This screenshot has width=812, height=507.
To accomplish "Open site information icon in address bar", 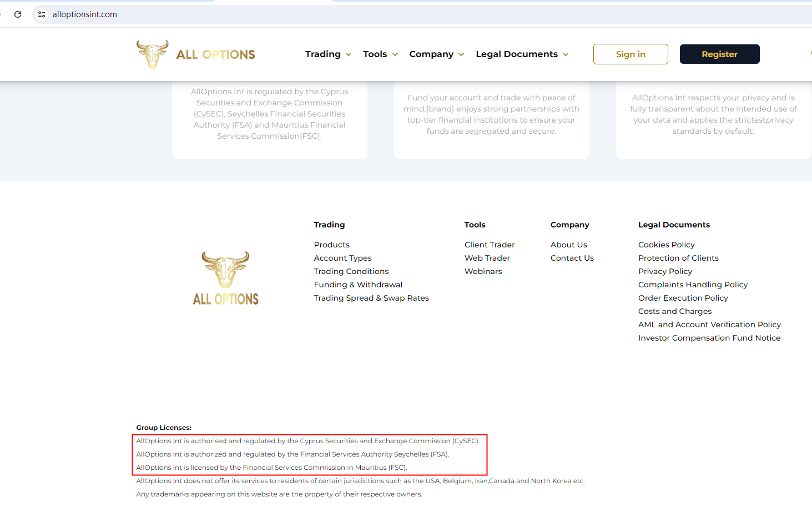I will tap(42, 14).
